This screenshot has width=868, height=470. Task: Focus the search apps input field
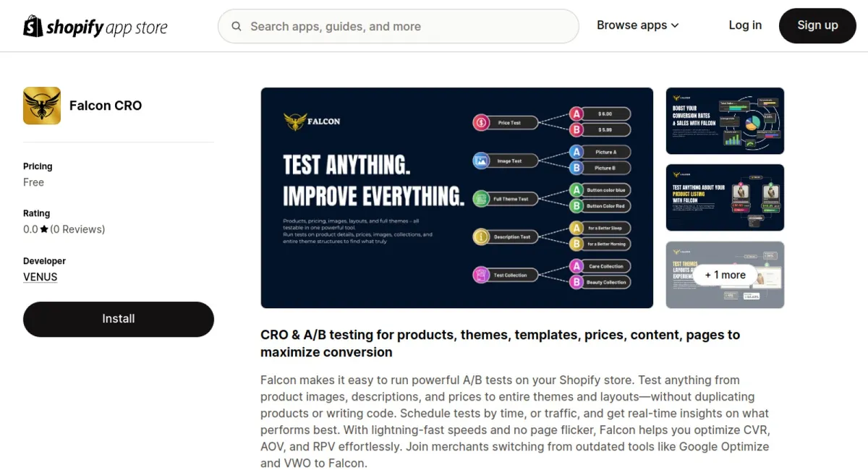point(399,27)
